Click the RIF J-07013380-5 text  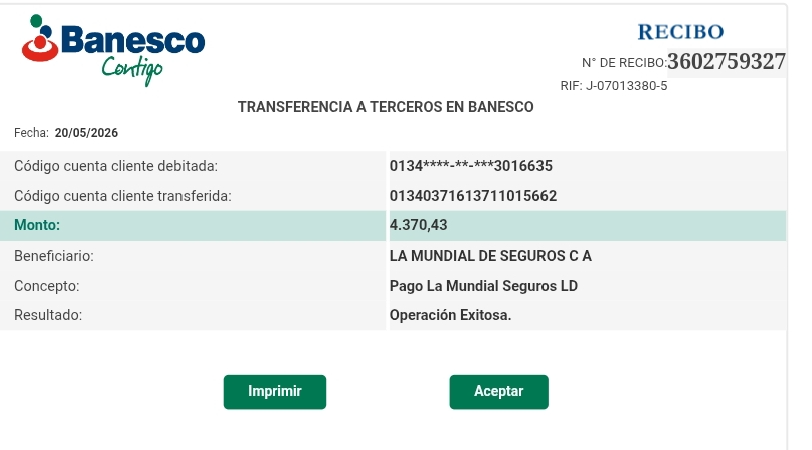tap(614, 86)
